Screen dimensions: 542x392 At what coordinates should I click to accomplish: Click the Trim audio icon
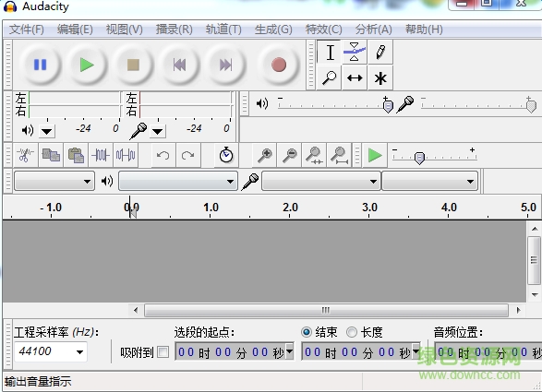coord(101,156)
